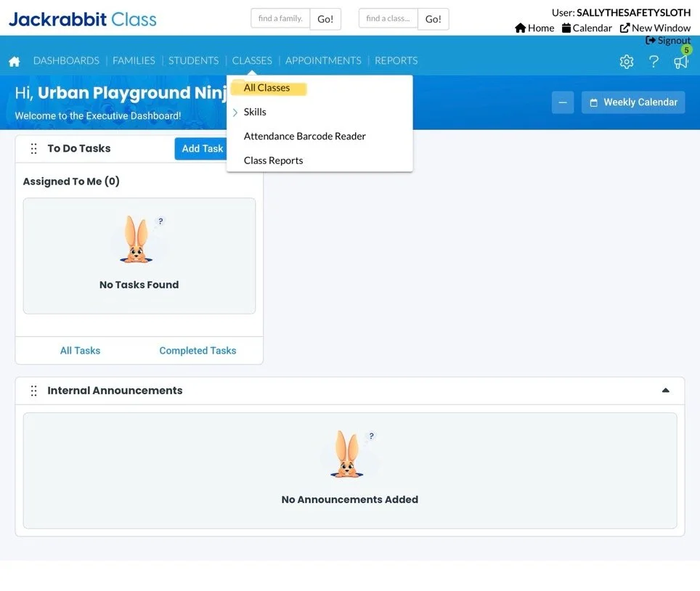Choose Attendance Barcode Reader menu entry
The height and width of the screenshot is (591, 700).
click(304, 136)
